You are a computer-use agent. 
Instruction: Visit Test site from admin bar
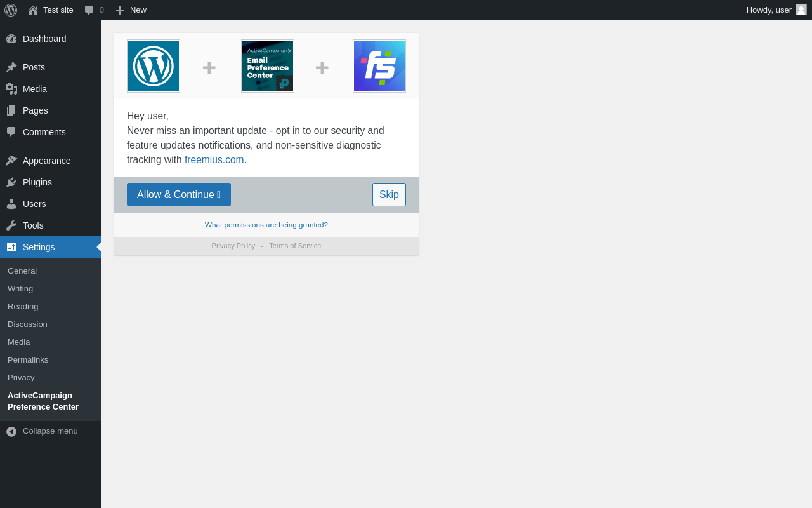tap(51, 10)
